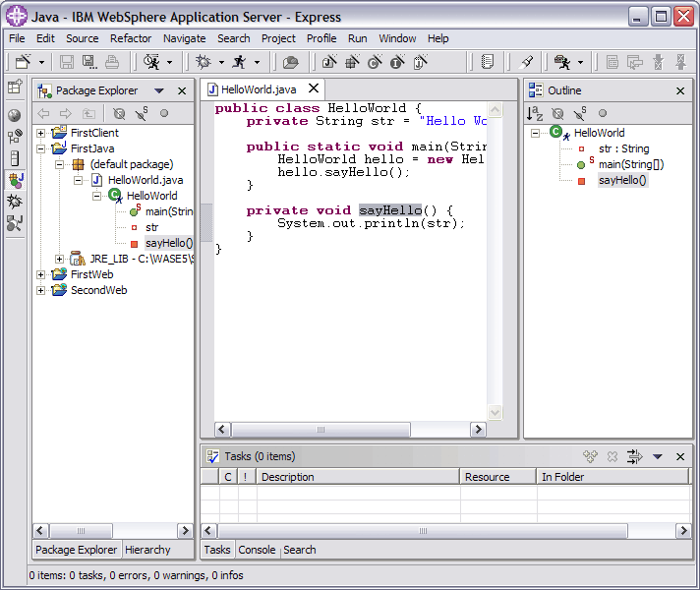Toggle Hide Fields in Package Explorer toolbar
The height and width of the screenshot is (590, 700).
coord(119,113)
